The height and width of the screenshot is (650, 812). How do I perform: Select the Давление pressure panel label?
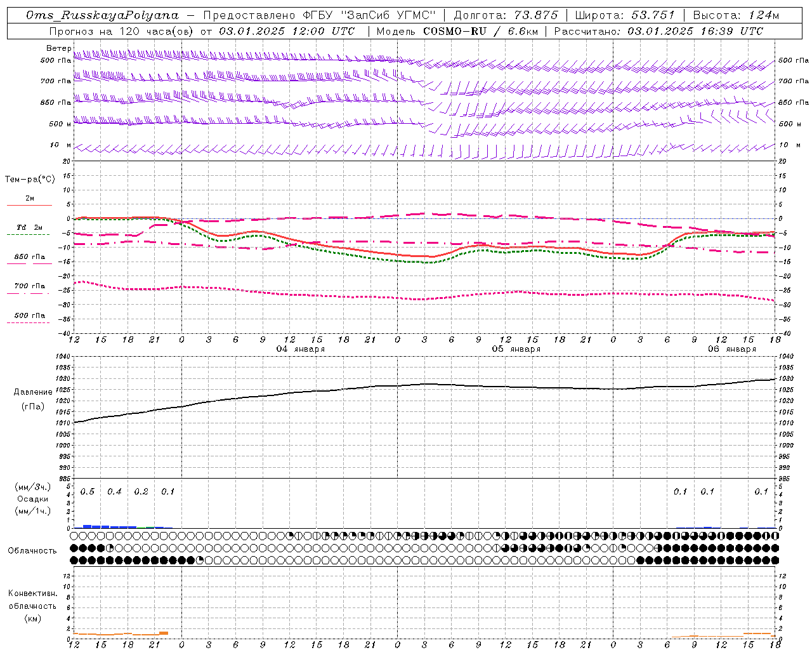pyautogui.click(x=33, y=392)
